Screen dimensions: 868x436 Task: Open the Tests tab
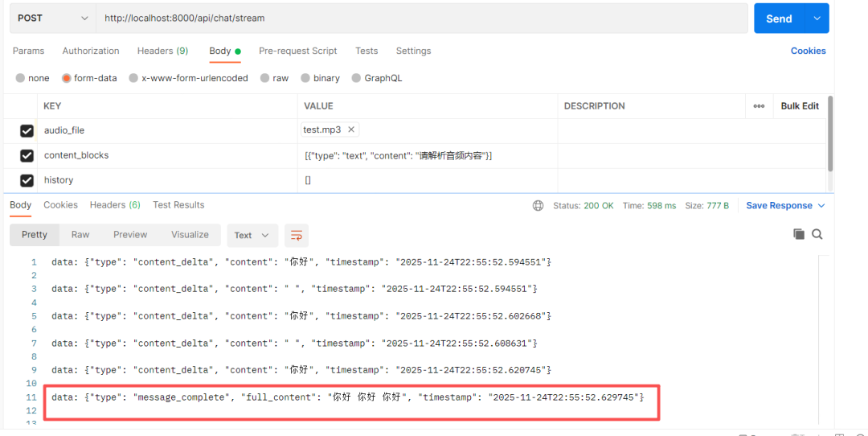(x=366, y=51)
